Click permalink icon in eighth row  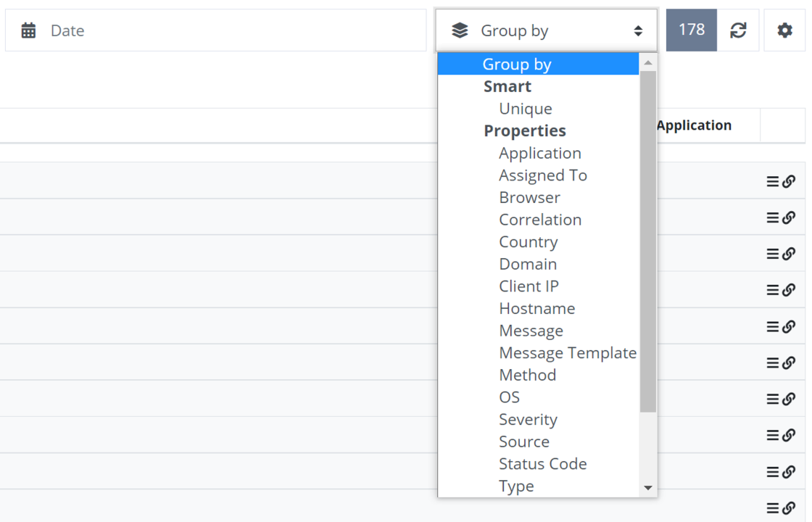tap(789, 436)
